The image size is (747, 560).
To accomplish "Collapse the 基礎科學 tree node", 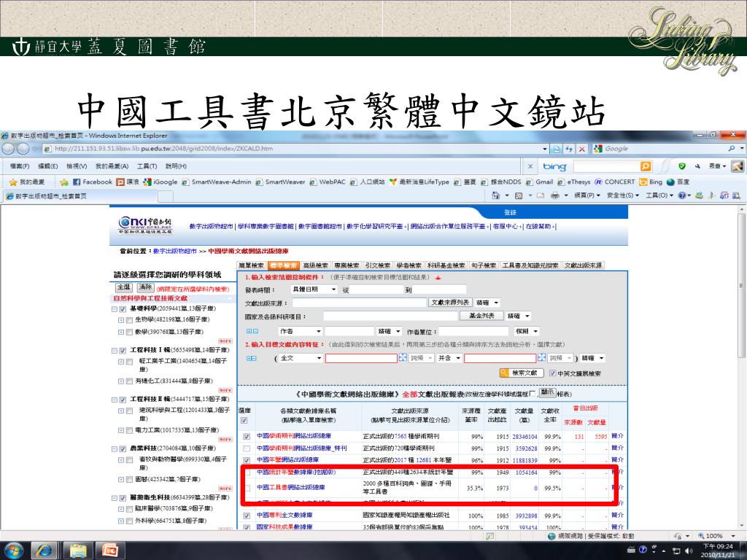I will 115,309.
